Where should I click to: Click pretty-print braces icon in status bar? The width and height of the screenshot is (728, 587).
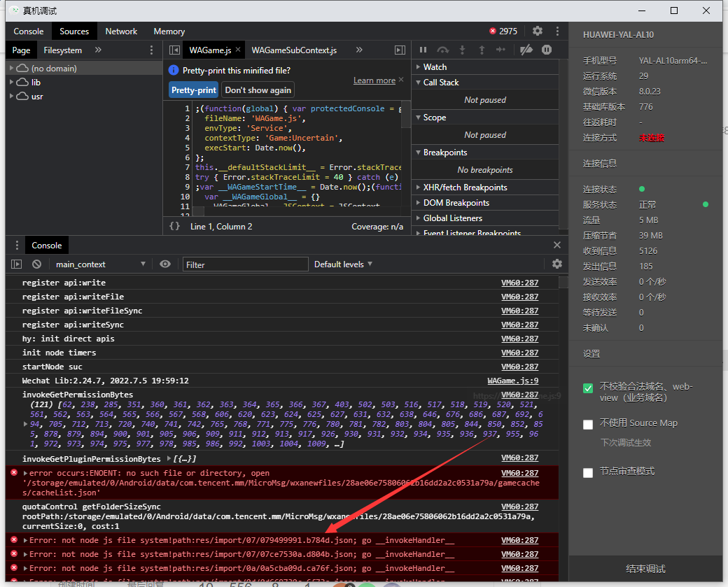[175, 226]
